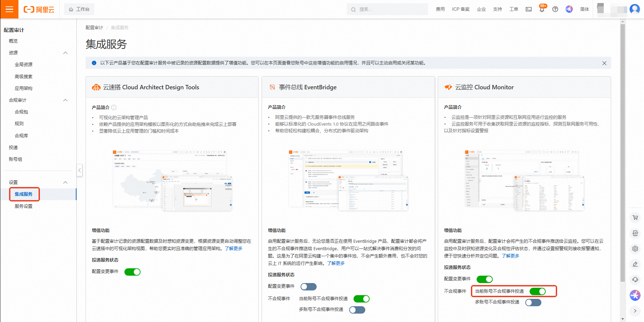Image resolution: width=644 pixels, height=322 pixels.
Task: Open 账号组 in the sidebar
Action: tap(15, 159)
